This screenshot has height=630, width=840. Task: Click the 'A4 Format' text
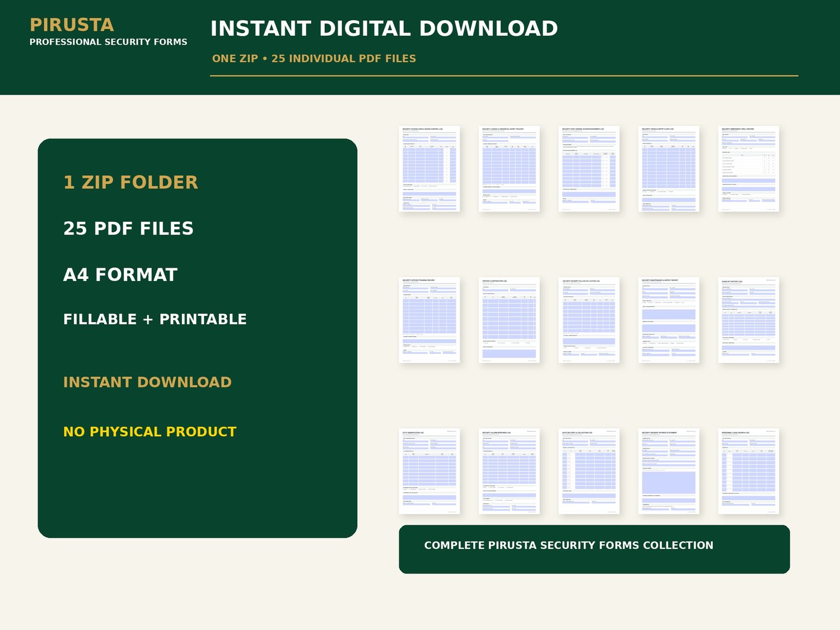tap(120, 275)
